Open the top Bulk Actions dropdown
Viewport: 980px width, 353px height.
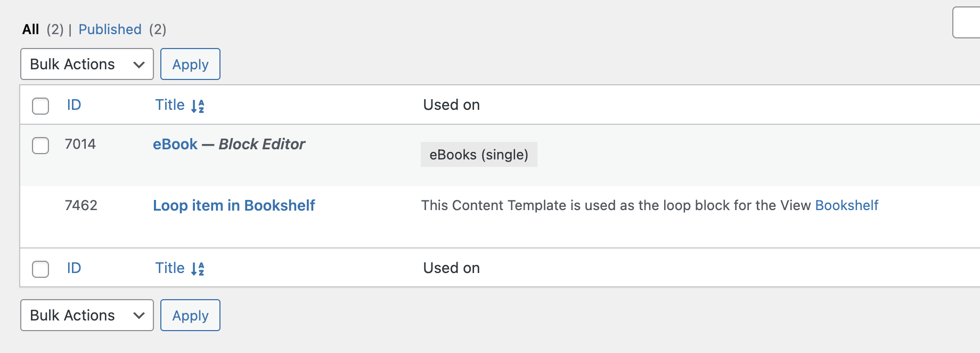pos(87,64)
